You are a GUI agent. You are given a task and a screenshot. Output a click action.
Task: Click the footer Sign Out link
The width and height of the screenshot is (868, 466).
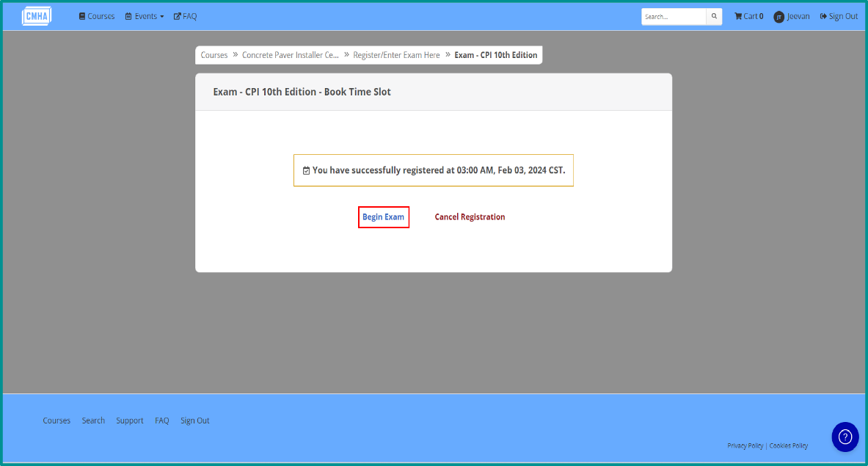(x=195, y=421)
